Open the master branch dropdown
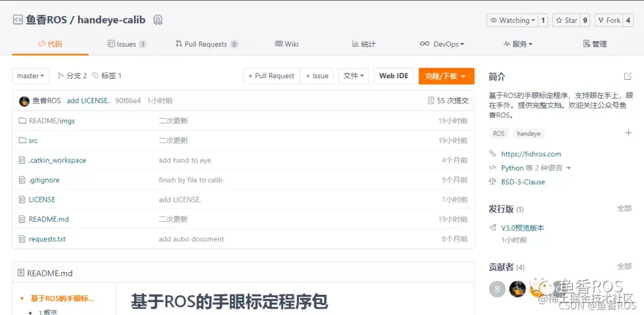 tap(31, 76)
